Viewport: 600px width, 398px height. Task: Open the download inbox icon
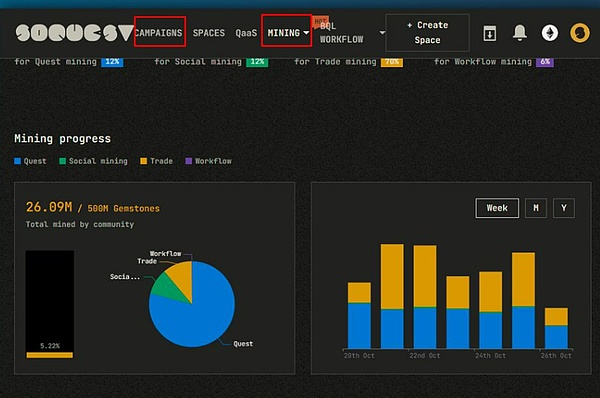490,33
